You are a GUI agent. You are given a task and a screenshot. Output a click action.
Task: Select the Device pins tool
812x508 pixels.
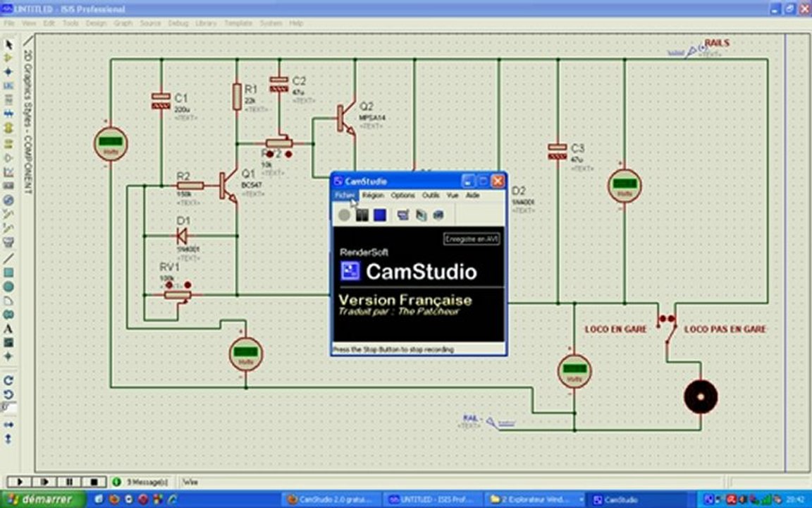pyautogui.click(x=8, y=157)
